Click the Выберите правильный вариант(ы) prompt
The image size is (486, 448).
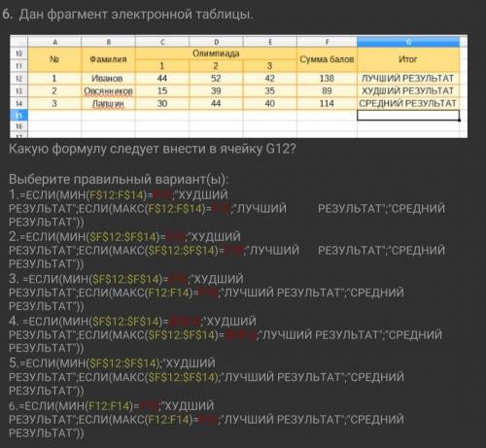119,179
